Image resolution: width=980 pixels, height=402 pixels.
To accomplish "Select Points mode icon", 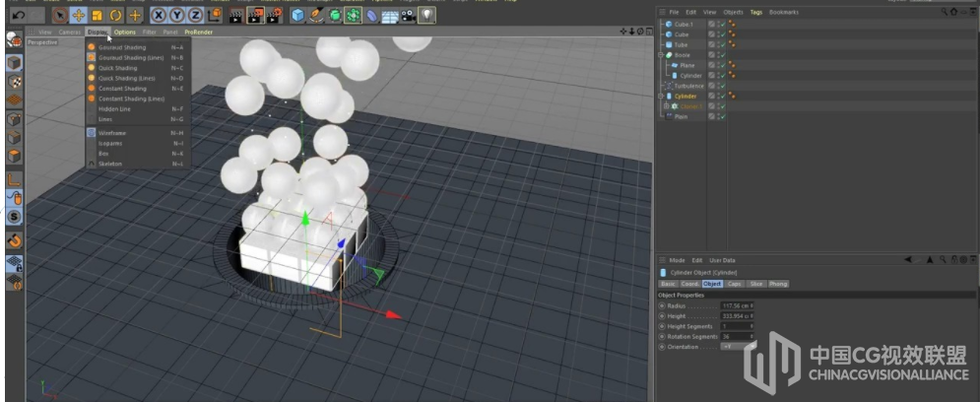I will 14,119.
